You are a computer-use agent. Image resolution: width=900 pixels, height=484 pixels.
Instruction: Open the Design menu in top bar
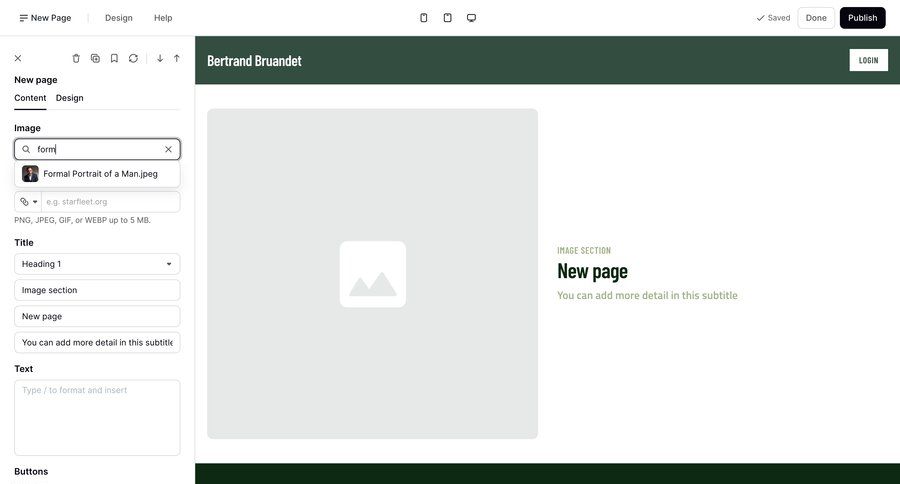119,18
